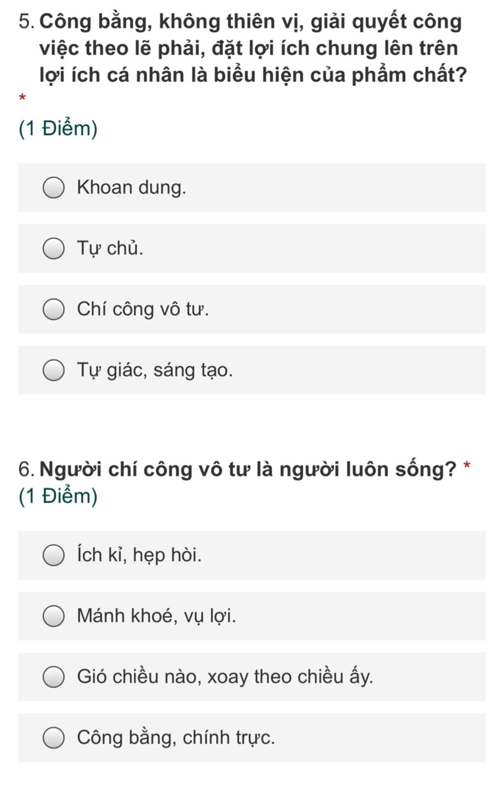
Task: Tick the "Gió chiều nào, xoay theo chiều ấy." radio button
Action: pos(54,677)
